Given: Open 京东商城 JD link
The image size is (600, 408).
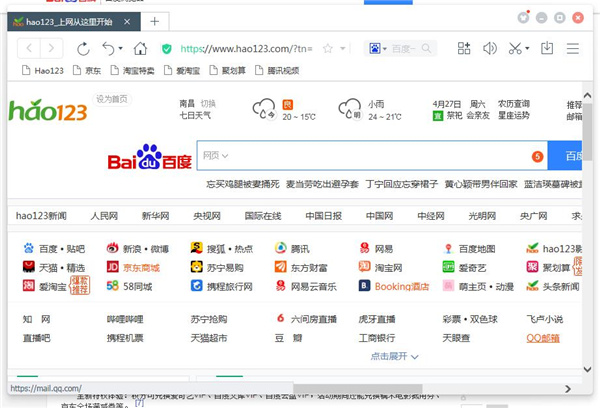Looking at the screenshot, I should pyautogui.click(x=134, y=267).
